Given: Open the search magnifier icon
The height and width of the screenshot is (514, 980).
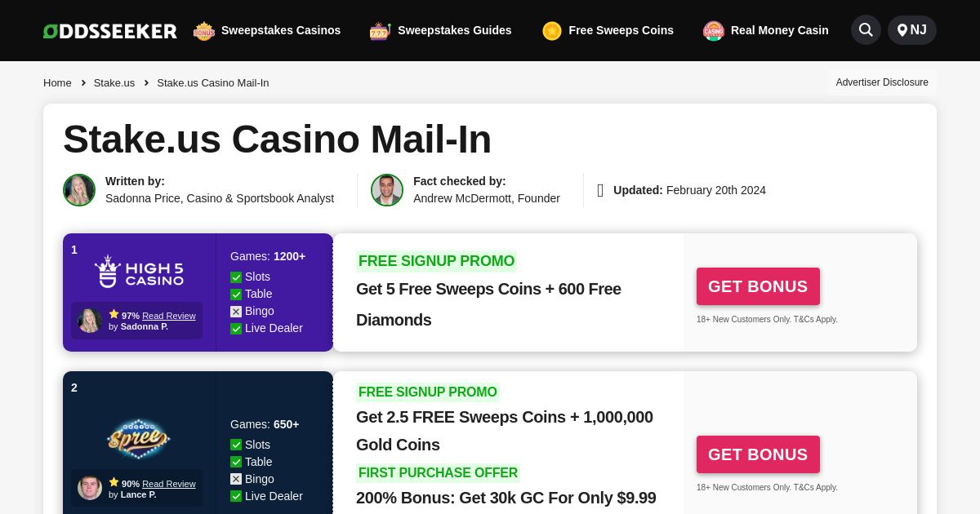Looking at the screenshot, I should (866, 30).
